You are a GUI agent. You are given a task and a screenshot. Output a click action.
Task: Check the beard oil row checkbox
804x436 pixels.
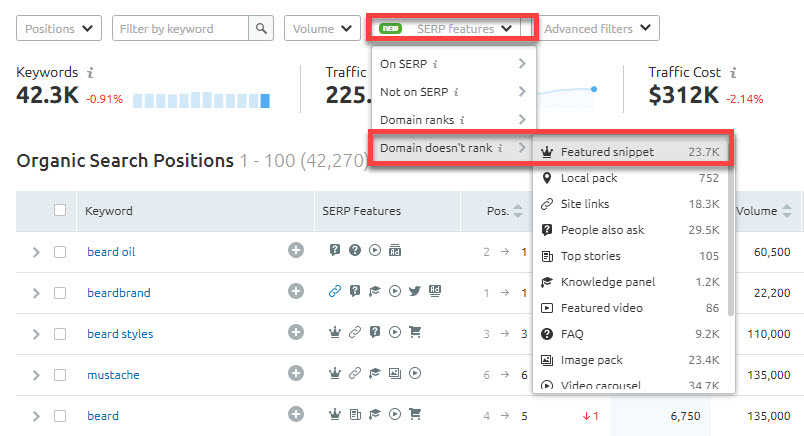click(x=60, y=252)
